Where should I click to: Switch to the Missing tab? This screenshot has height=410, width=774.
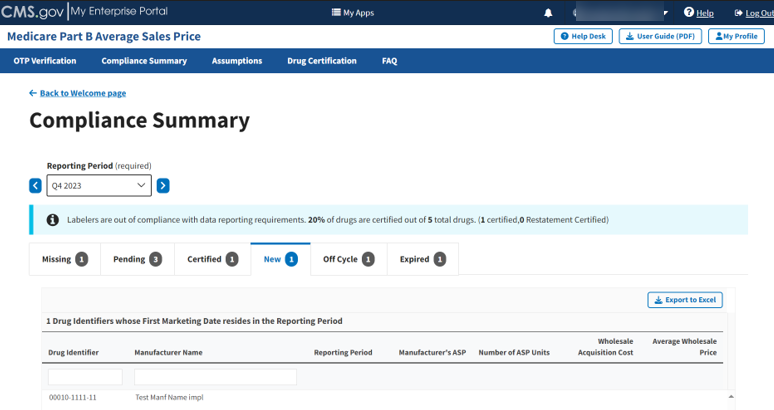coord(65,259)
